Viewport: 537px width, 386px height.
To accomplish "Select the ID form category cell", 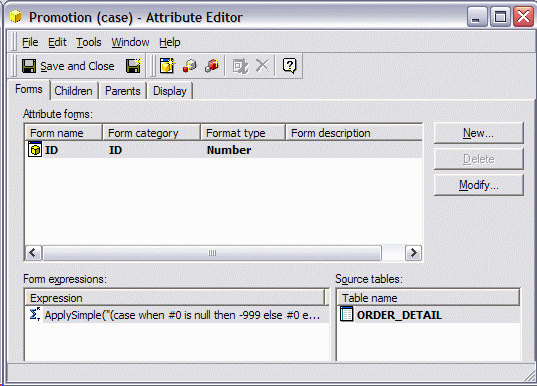I will click(115, 150).
